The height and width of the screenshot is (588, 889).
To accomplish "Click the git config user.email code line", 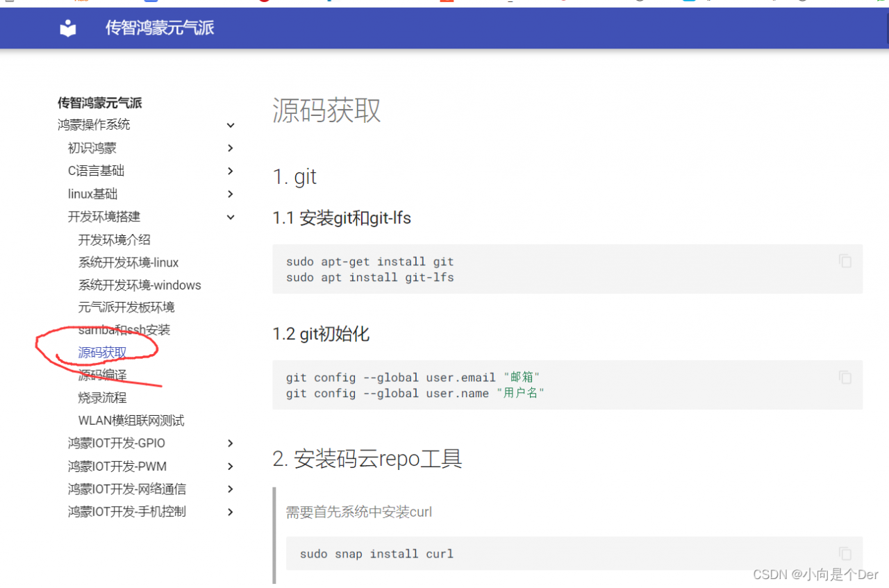I will point(413,378).
